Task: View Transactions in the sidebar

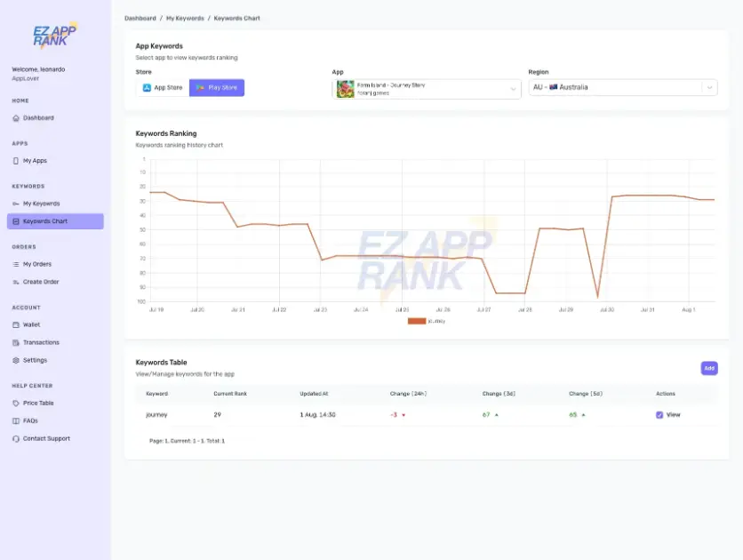Action: pyautogui.click(x=43, y=342)
